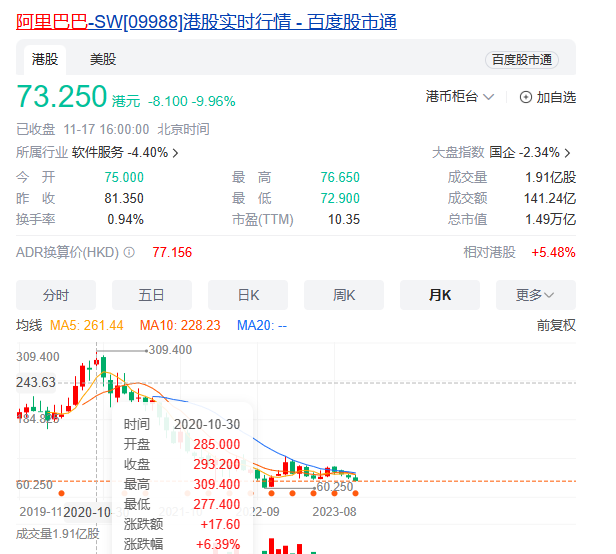Click the 2023-08 date label on axis

click(x=334, y=512)
